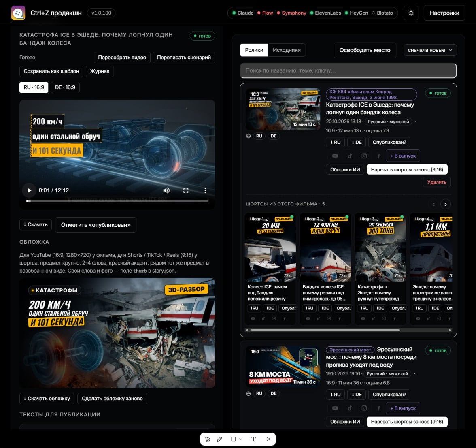Open the video player three-dot menu
Viewport: 476px width, 448px height.
click(x=205, y=190)
